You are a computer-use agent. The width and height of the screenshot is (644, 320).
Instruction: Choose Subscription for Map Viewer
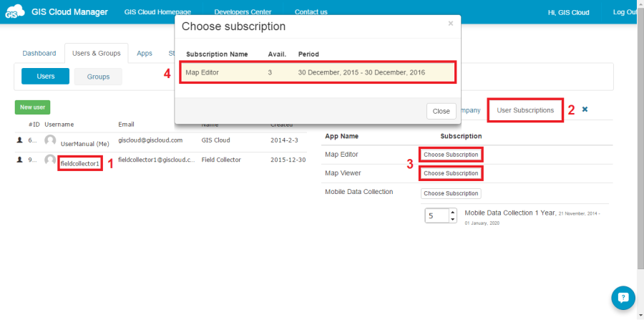(451, 173)
